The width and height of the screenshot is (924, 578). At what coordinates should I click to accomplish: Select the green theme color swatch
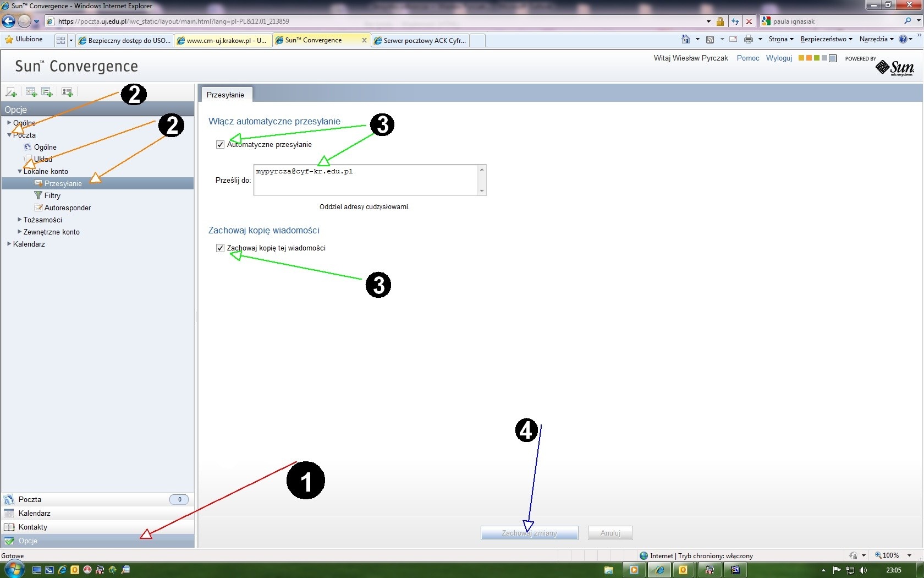pos(817,58)
